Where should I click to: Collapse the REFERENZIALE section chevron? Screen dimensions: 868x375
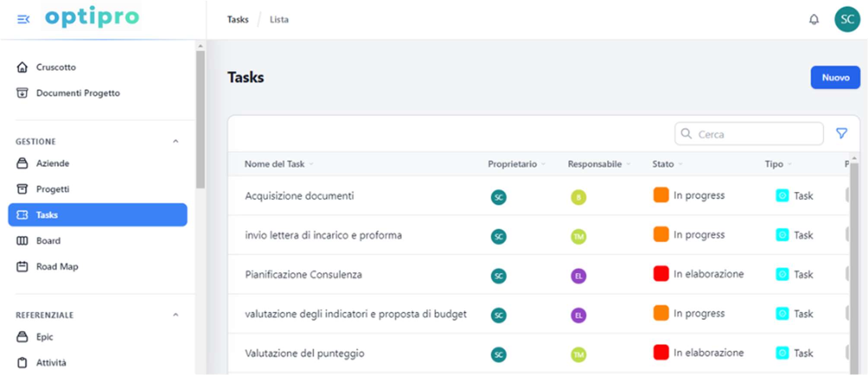(176, 315)
